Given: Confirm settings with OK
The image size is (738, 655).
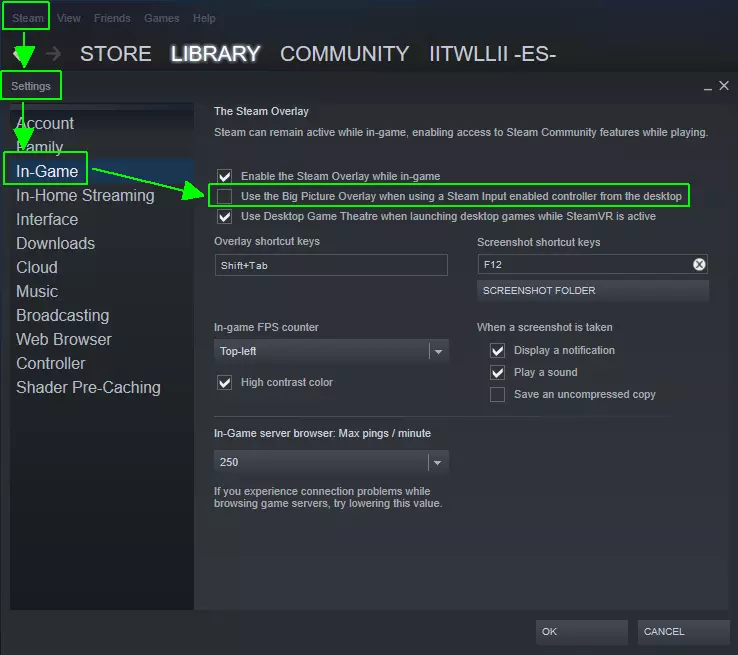Looking at the screenshot, I should pos(582,631).
